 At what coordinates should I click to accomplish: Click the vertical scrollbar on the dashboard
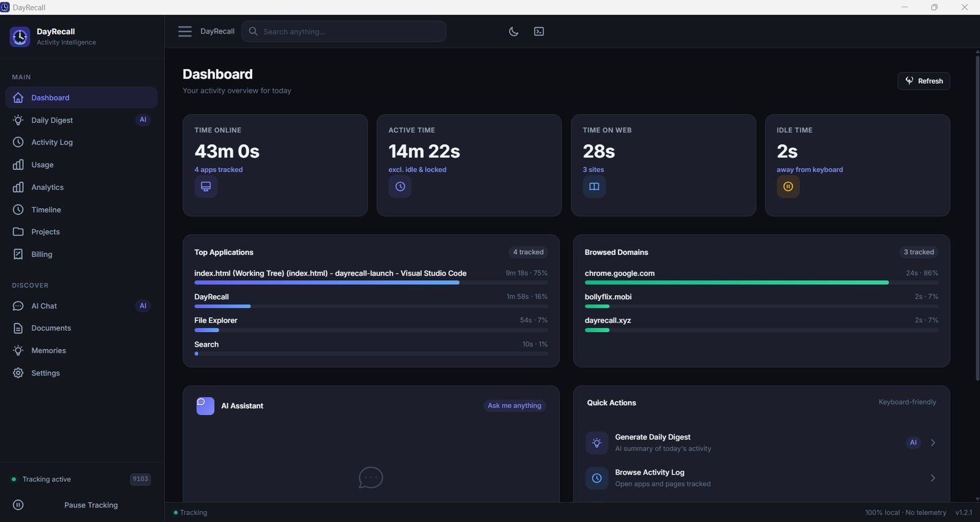pos(977,217)
